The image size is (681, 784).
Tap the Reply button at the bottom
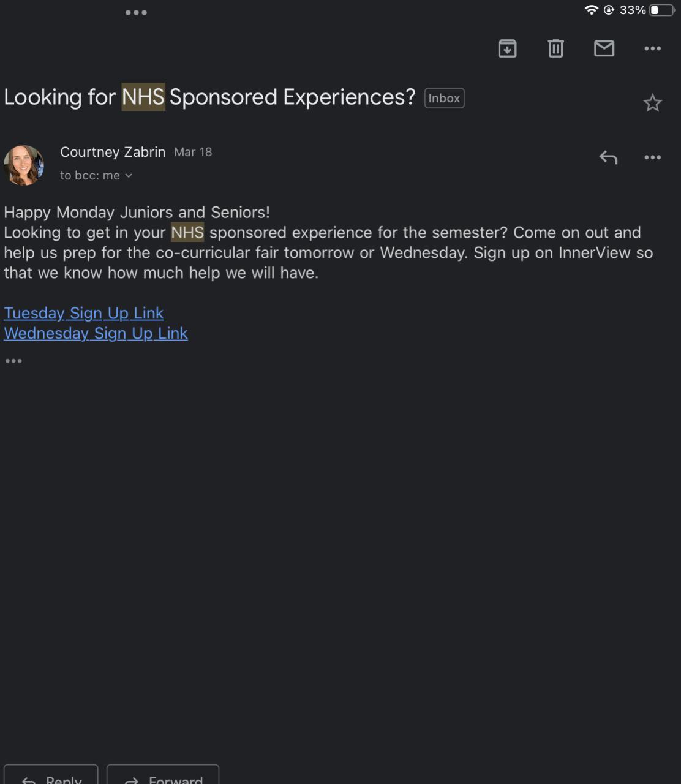pyautogui.click(x=51, y=775)
